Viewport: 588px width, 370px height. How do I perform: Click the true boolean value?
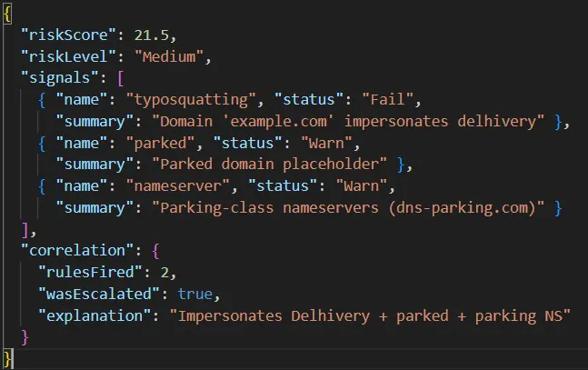tap(195, 294)
